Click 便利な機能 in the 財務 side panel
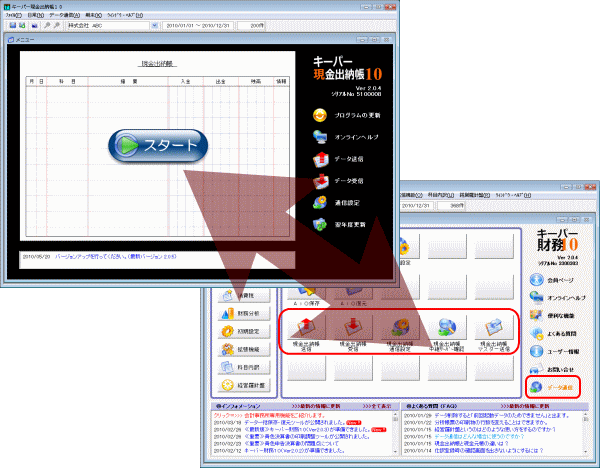Viewport: 600px width, 468px height. [552, 316]
